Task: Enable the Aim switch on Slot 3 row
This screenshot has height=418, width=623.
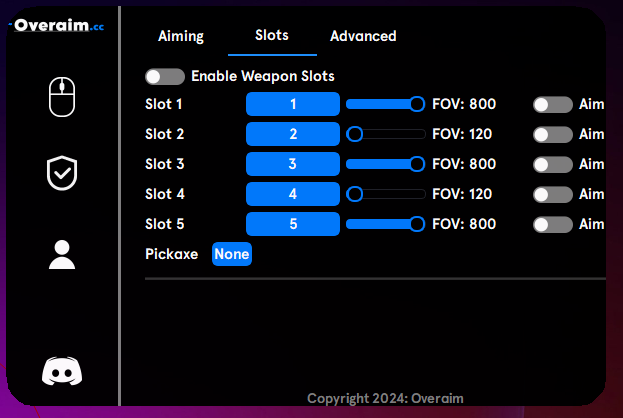Action: point(553,164)
